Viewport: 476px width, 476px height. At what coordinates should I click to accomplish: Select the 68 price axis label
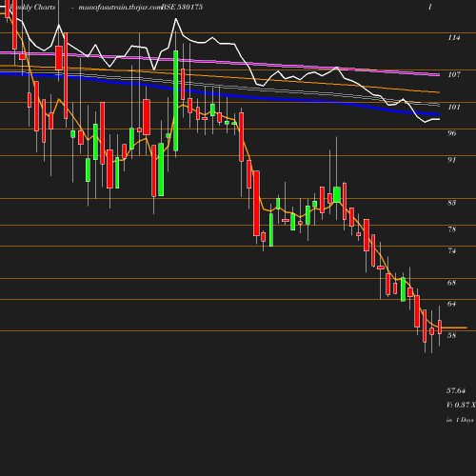point(452,283)
